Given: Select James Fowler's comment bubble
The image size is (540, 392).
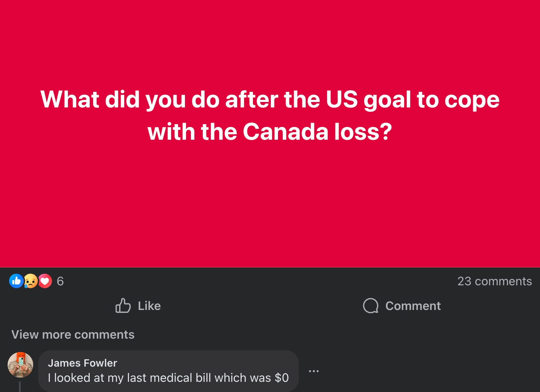Looking at the screenshot, I should (x=167, y=370).
